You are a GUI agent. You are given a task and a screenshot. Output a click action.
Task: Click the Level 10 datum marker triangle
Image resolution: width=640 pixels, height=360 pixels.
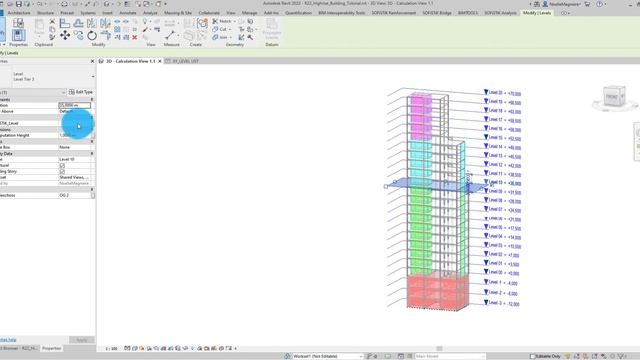click(x=486, y=182)
